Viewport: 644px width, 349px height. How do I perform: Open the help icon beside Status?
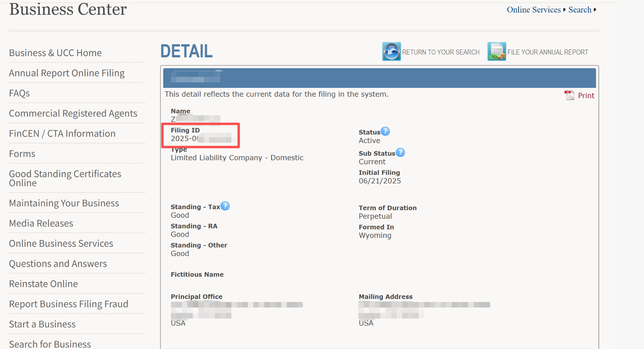(x=385, y=131)
